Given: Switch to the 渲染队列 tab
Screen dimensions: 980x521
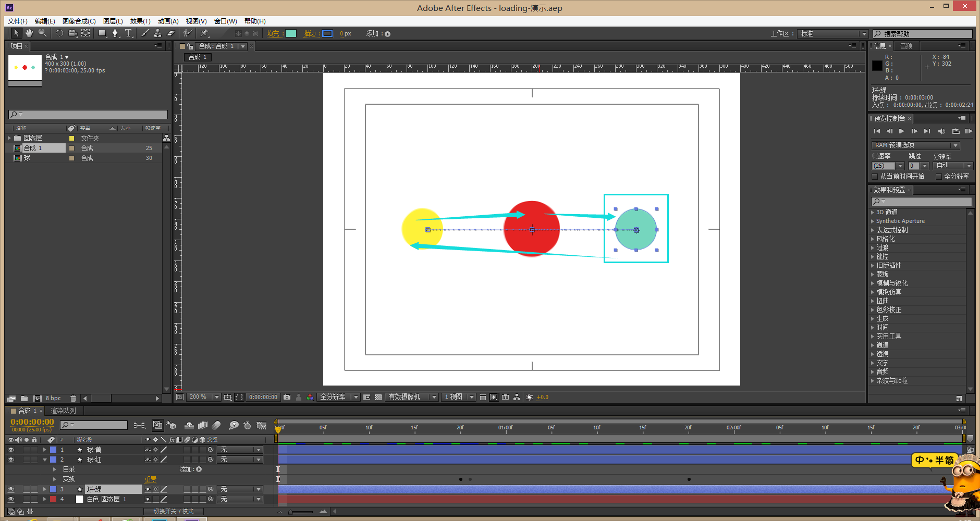Looking at the screenshot, I should pyautogui.click(x=63, y=411).
